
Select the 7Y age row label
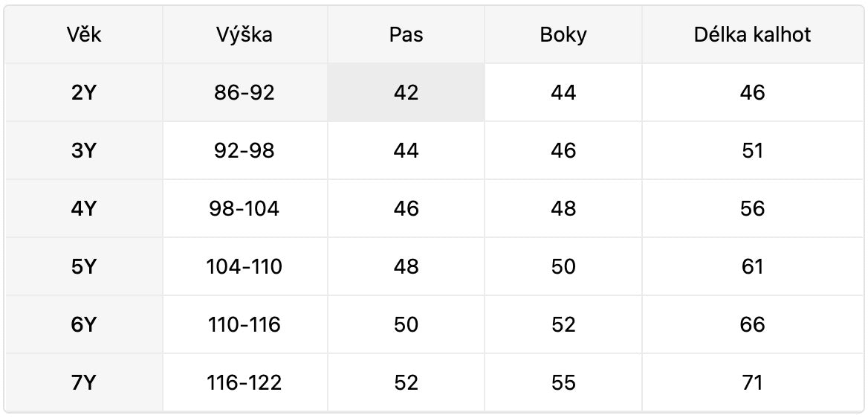click(84, 382)
